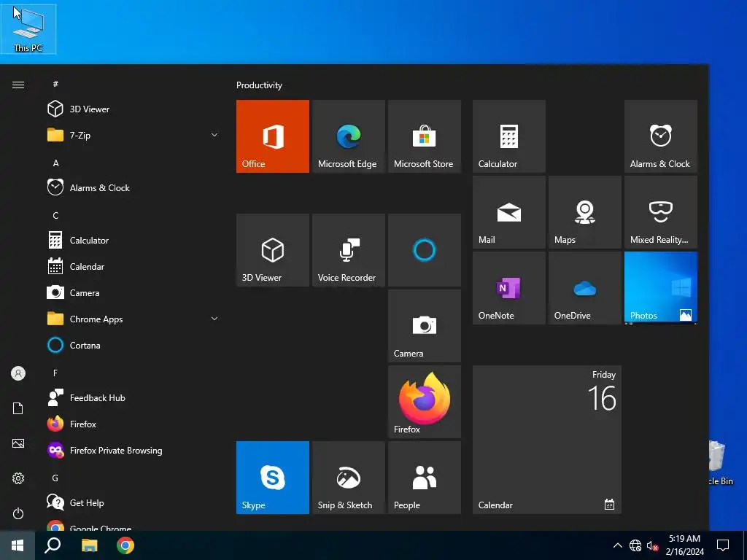Open 3D Viewer from the app list
Viewport: 747px width, 560px height.
tap(133, 109)
